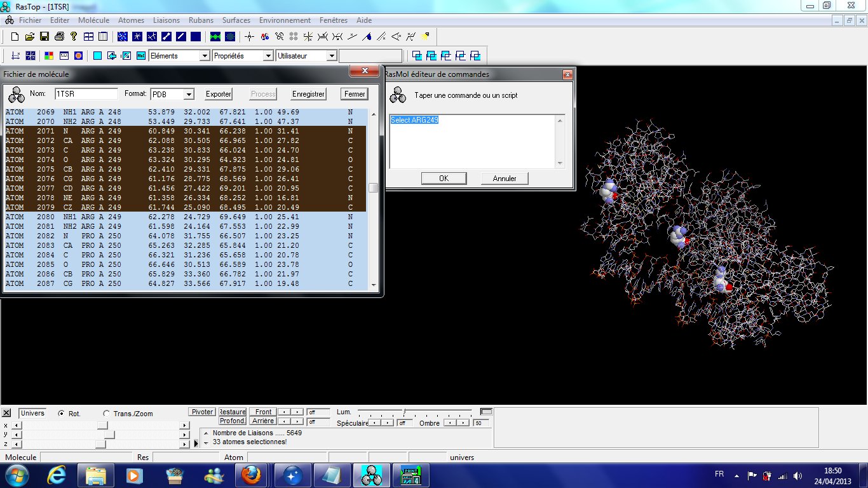Click the printer icon in toolbar
The height and width of the screenshot is (488, 868).
point(59,37)
